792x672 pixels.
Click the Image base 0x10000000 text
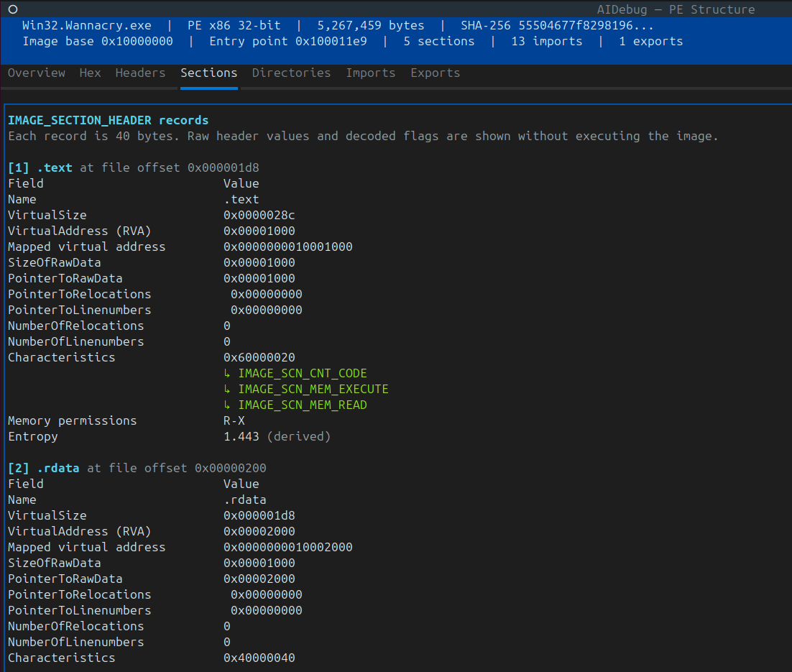(x=98, y=42)
